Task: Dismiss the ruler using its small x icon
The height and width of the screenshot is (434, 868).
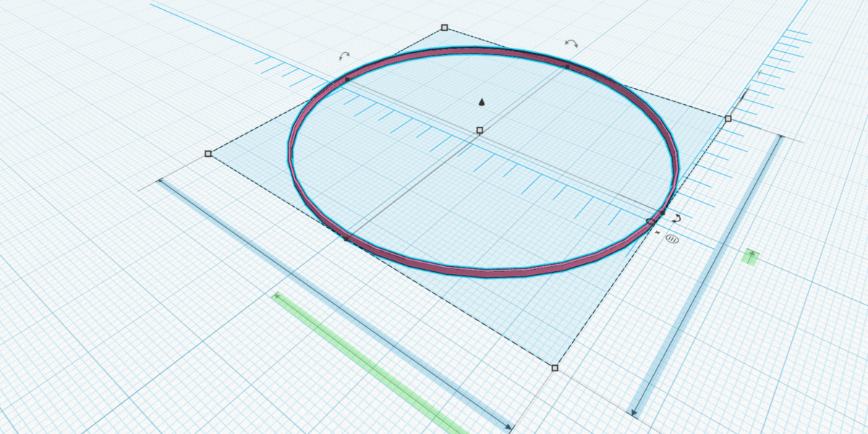Action: coord(657,233)
